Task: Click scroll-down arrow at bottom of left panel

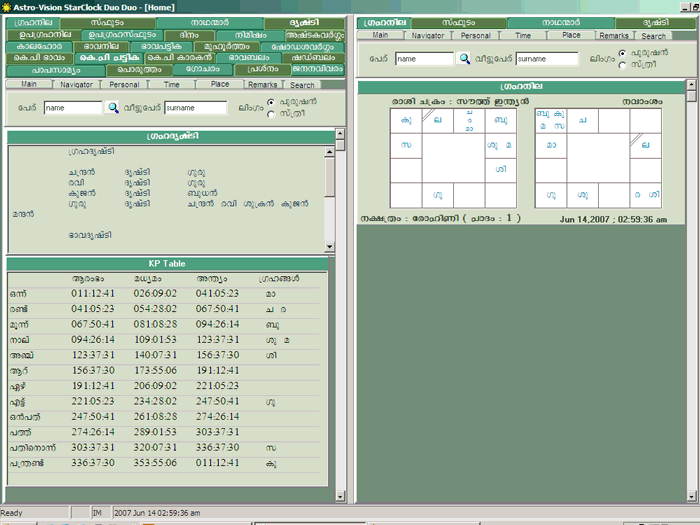Action: (x=340, y=496)
